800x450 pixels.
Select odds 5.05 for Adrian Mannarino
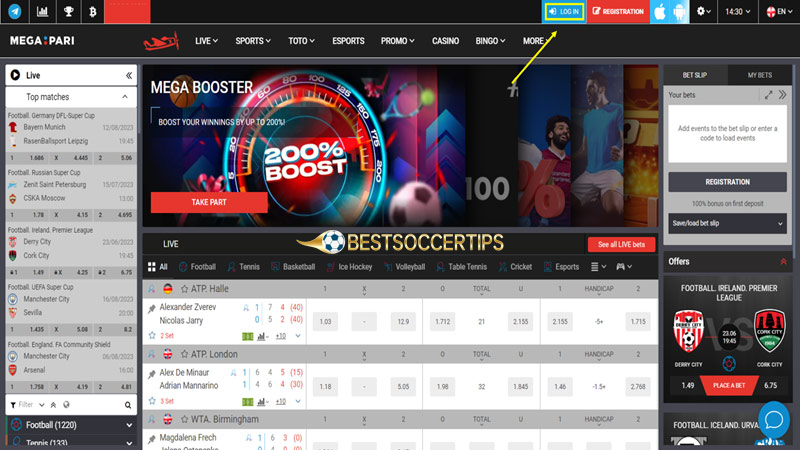(x=403, y=387)
